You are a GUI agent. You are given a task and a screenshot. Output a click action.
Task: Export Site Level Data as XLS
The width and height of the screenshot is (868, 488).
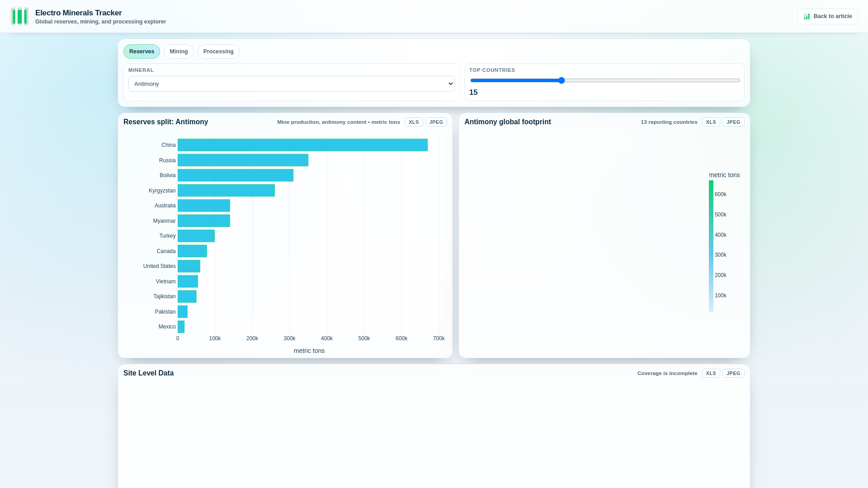click(711, 373)
